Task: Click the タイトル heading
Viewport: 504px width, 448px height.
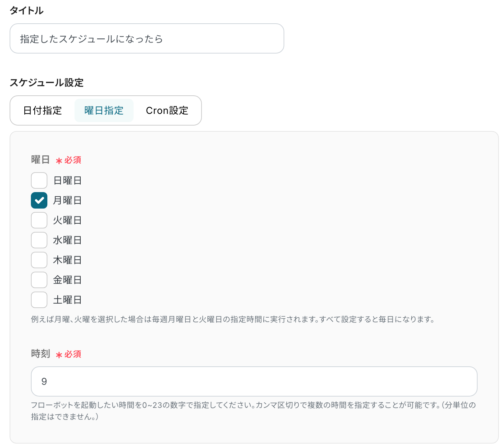Action: point(27,11)
